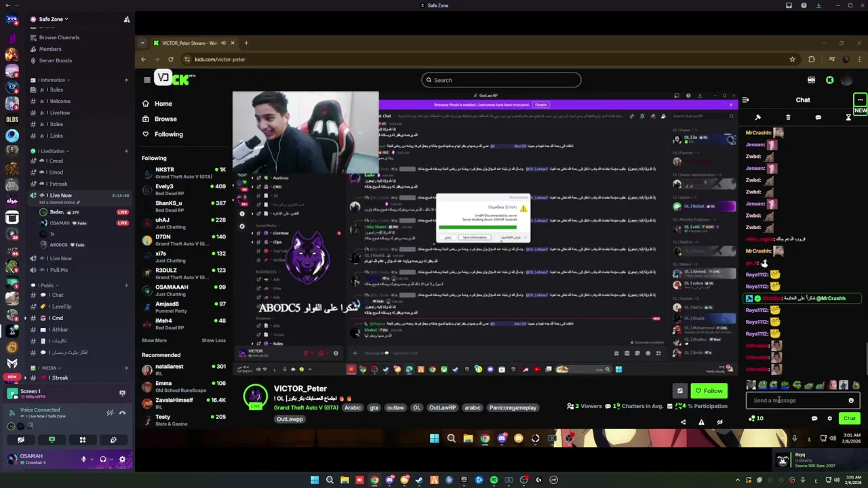Open Discord activities button
Image resolution: width=868 pixels, height=488 pixels.
coord(83,441)
